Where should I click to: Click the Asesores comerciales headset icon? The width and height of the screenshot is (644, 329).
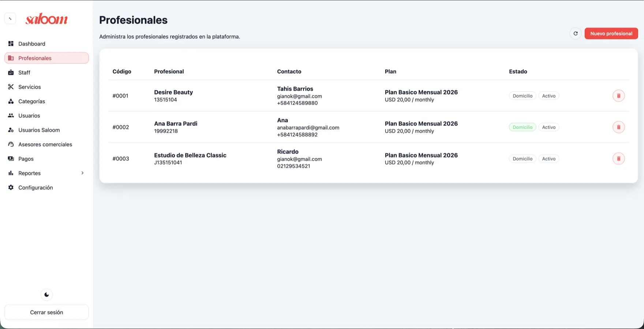coord(11,144)
